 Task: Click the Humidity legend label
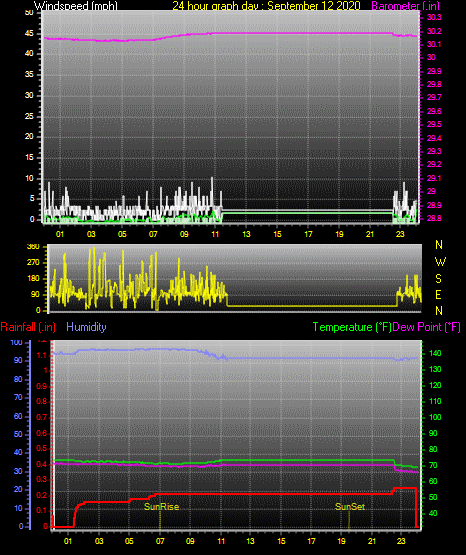tap(86, 327)
